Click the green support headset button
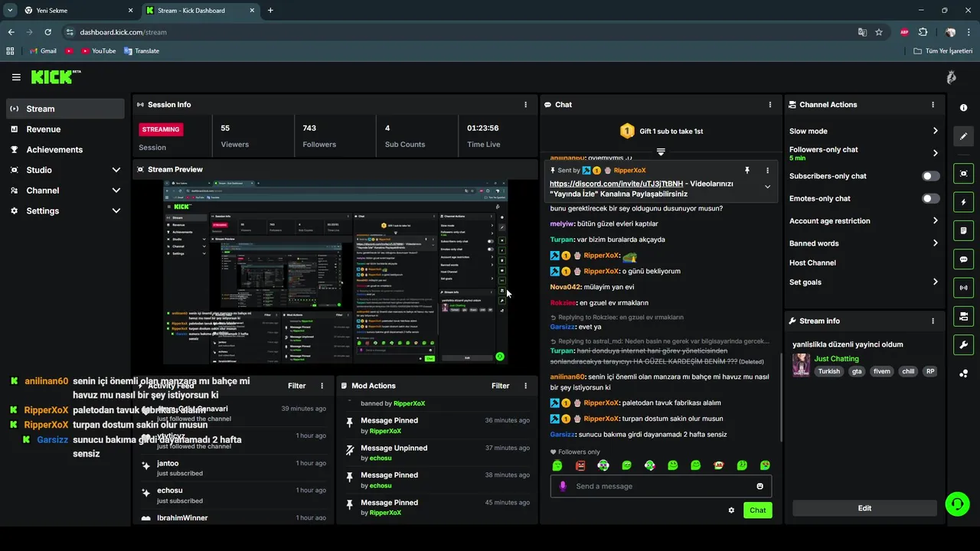This screenshot has height=551, width=980. click(x=957, y=504)
